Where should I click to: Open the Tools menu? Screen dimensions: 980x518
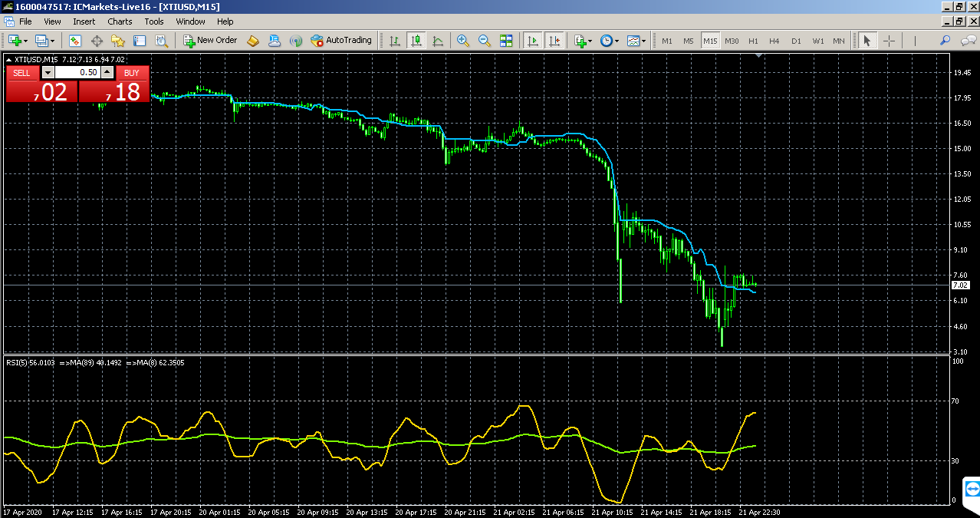[x=154, y=21]
